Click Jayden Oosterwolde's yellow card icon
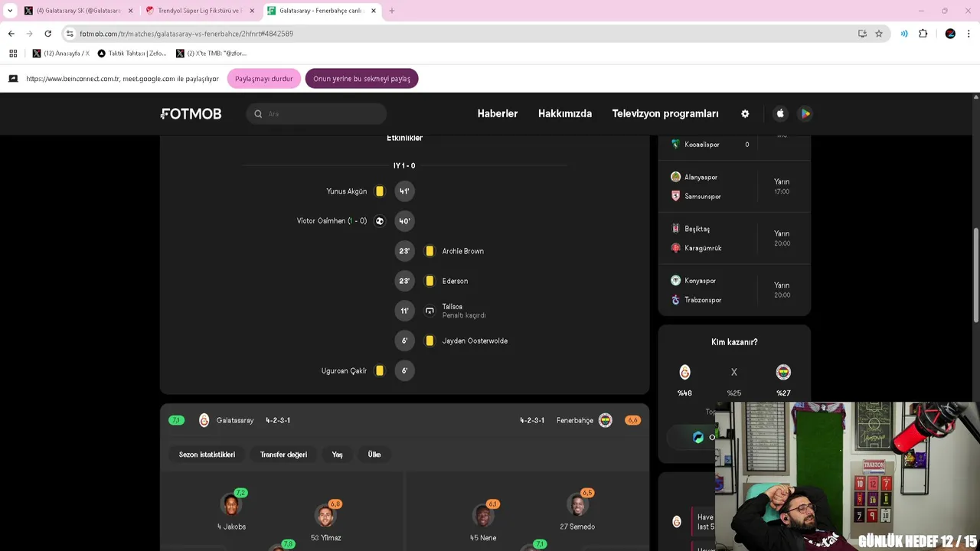This screenshot has width=980, height=551. pyautogui.click(x=430, y=341)
